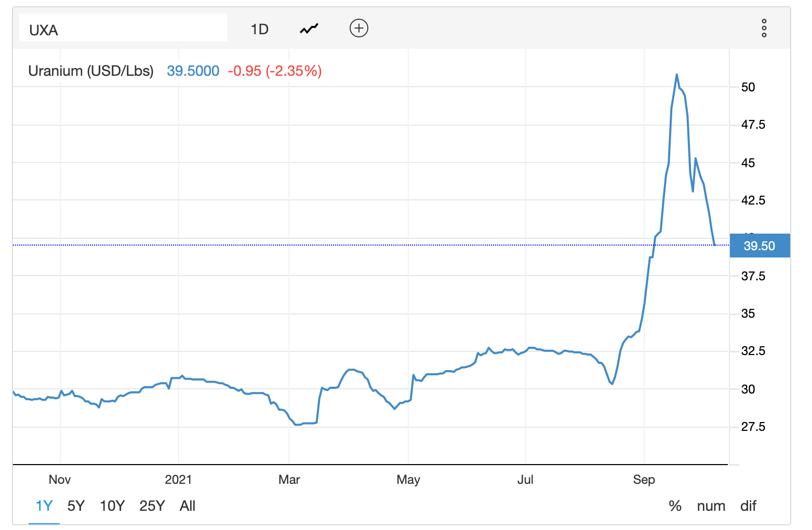Click the 32.5 price axis label
812x530 pixels.
(753, 351)
